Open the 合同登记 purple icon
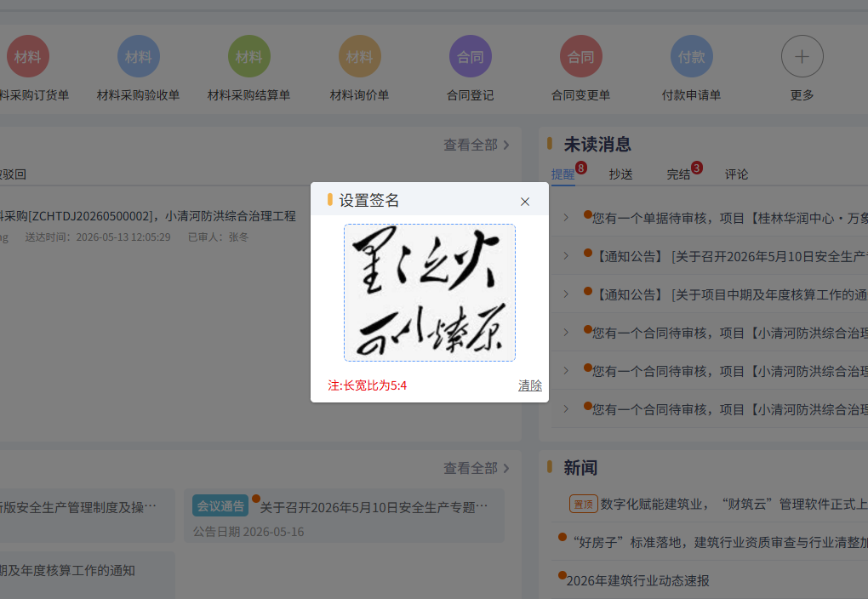The width and height of the screenshot is (868, 599). (471, 56)
